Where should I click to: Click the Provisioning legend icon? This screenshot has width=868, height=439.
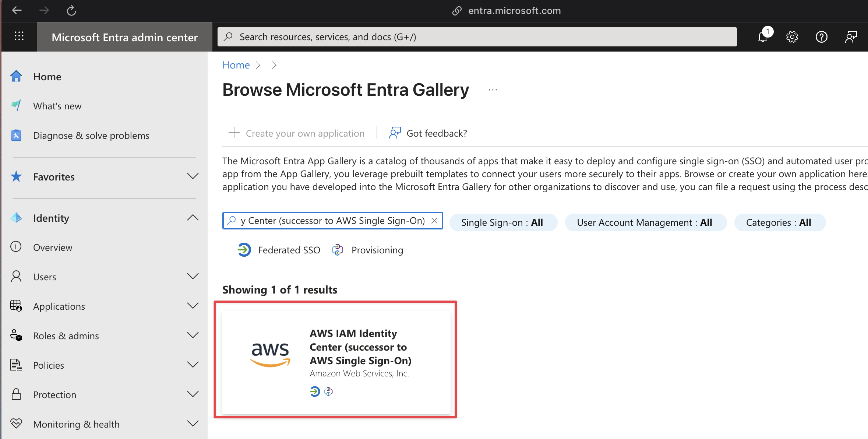338,250
